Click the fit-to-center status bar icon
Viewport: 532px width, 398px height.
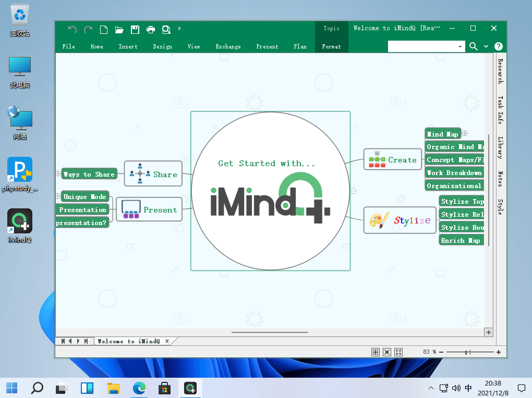click(x=387, y=352)
